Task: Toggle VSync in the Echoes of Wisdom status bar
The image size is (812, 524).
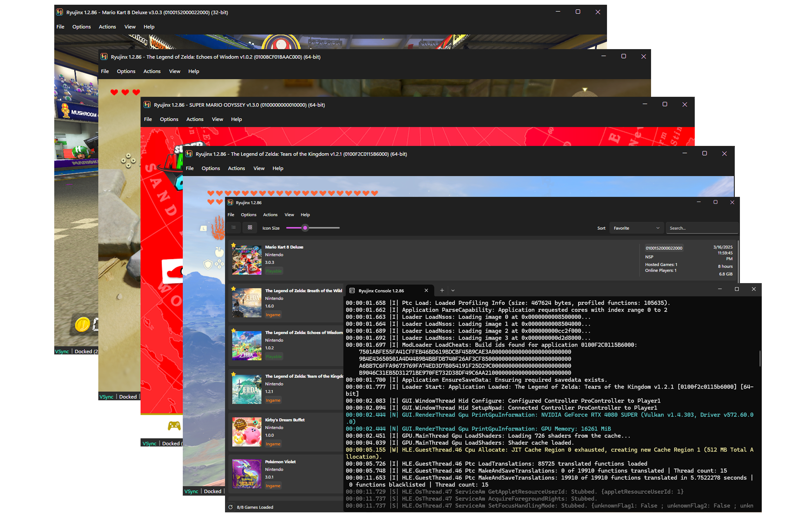Action: coord(106,397)
